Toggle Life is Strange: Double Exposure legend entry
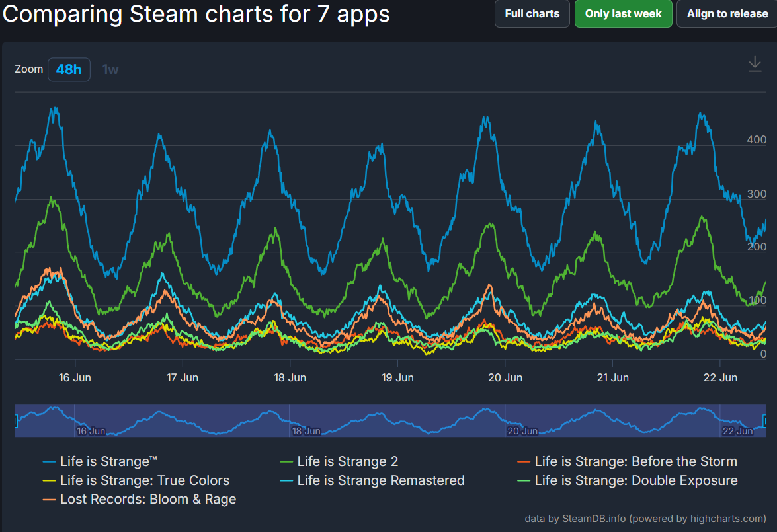 (x=628, y=480)
